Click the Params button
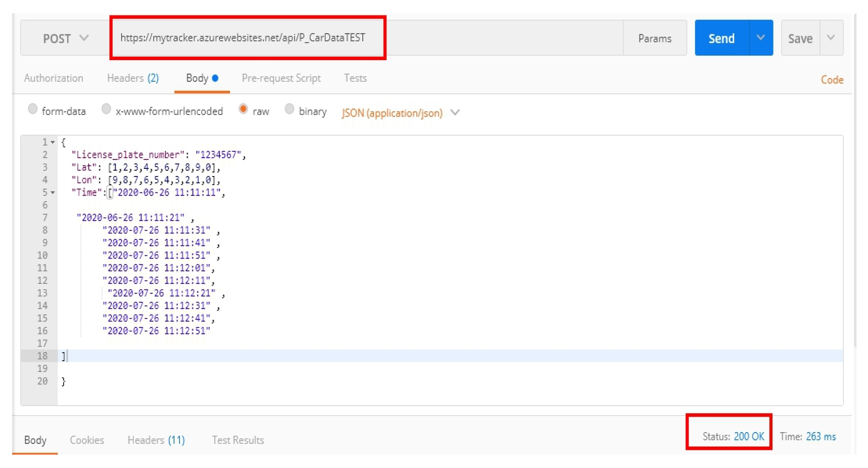Viewport: 868px width, 468px height. pos(654,38)
